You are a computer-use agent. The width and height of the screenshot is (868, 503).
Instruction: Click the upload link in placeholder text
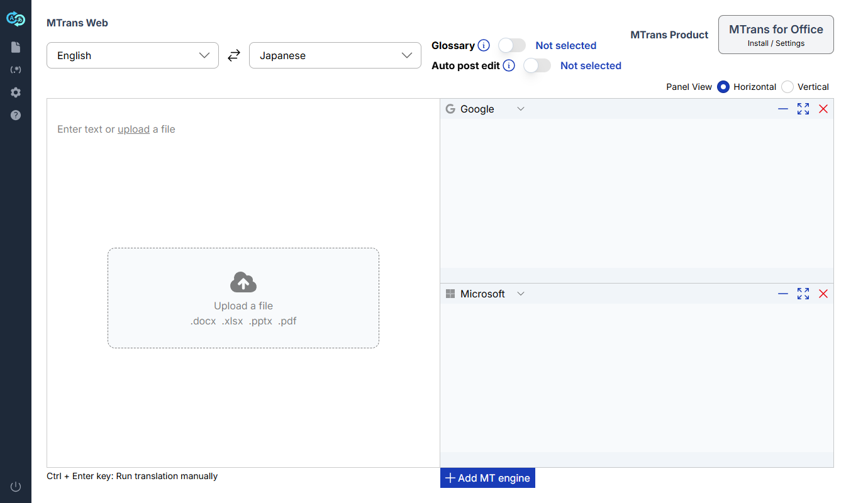click(x=133, y=129)
